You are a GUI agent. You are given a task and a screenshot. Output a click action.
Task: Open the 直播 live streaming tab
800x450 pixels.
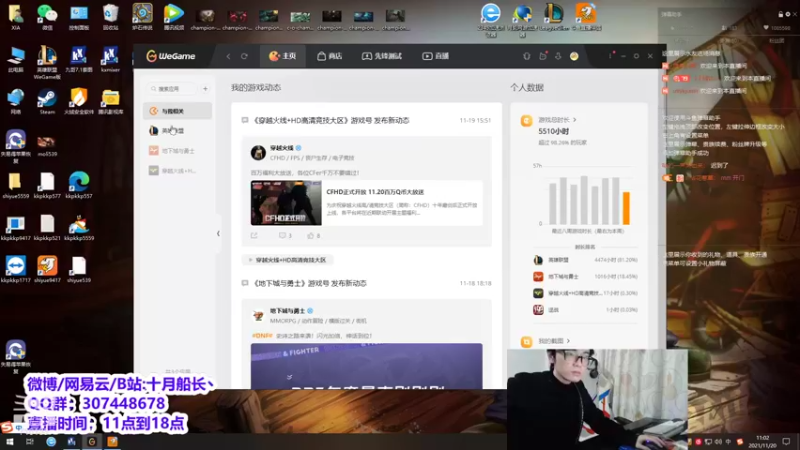coord(435,56)
